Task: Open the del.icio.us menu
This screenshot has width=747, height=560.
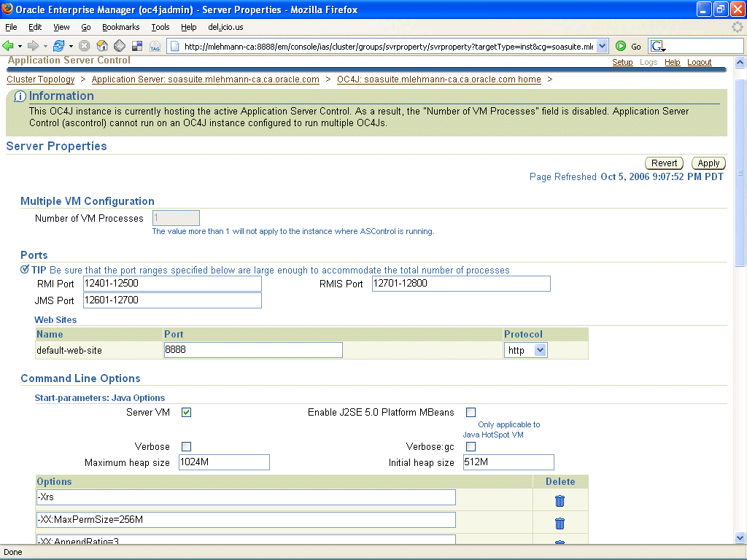Action: coord(226,27)
